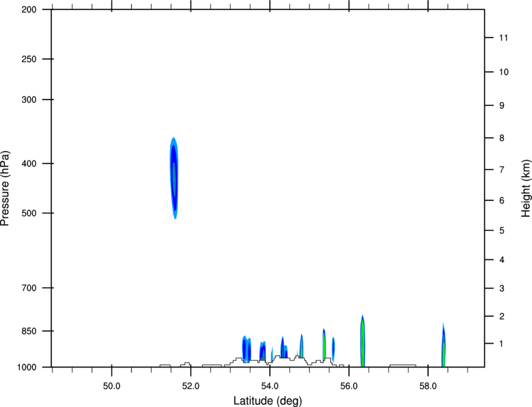The height and width of the screenshot is (407, 532).
Task: Click the 54.0 latitude tick label
Action: (x=270, y=386)
